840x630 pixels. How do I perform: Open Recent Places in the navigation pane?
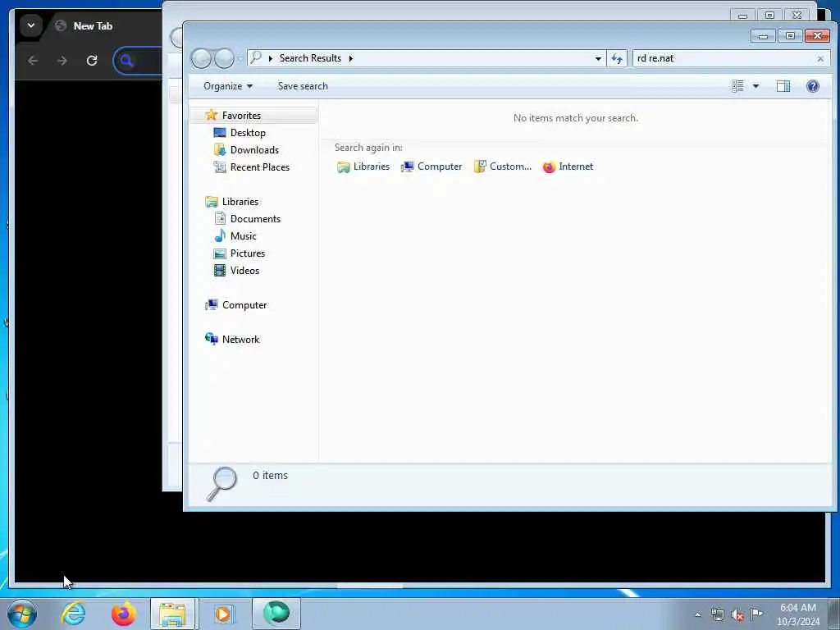(259, 167)
